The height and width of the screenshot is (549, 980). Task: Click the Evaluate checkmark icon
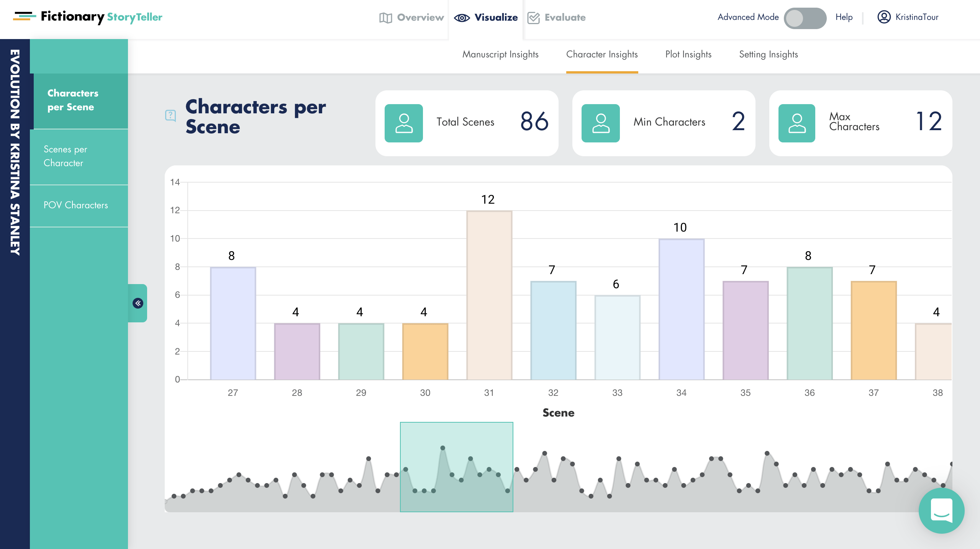click(x=534, y=17)
